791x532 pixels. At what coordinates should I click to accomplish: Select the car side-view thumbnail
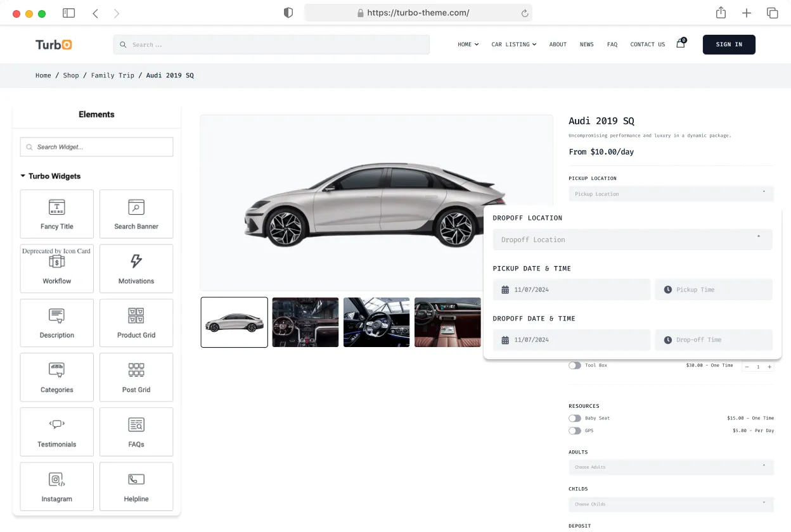pyautogui.click(x=235, y=322)
